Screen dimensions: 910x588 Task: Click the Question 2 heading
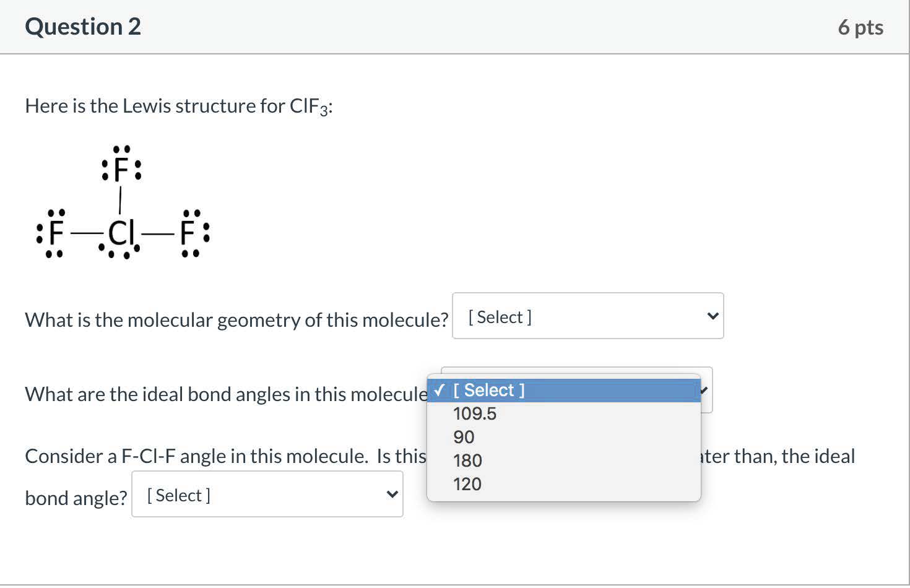point(83,27)
